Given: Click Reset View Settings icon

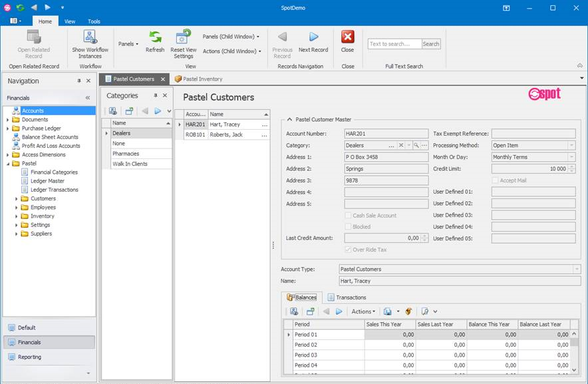Looking at the screenshot, I should pos(184,37).
